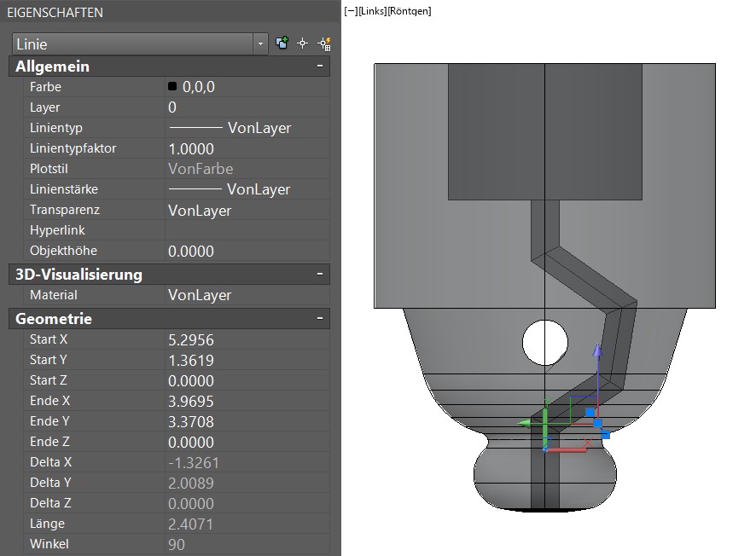Select the Ende Y value field
The height and width of the screenshot is (556, 756).
(247, 421)
